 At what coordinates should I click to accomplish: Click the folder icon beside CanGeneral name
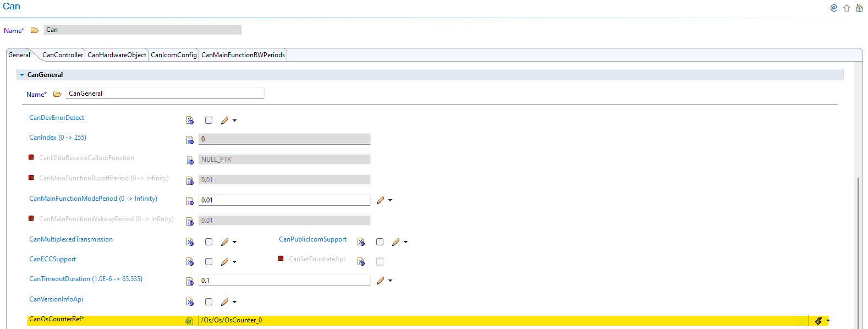tap(57, 94)
